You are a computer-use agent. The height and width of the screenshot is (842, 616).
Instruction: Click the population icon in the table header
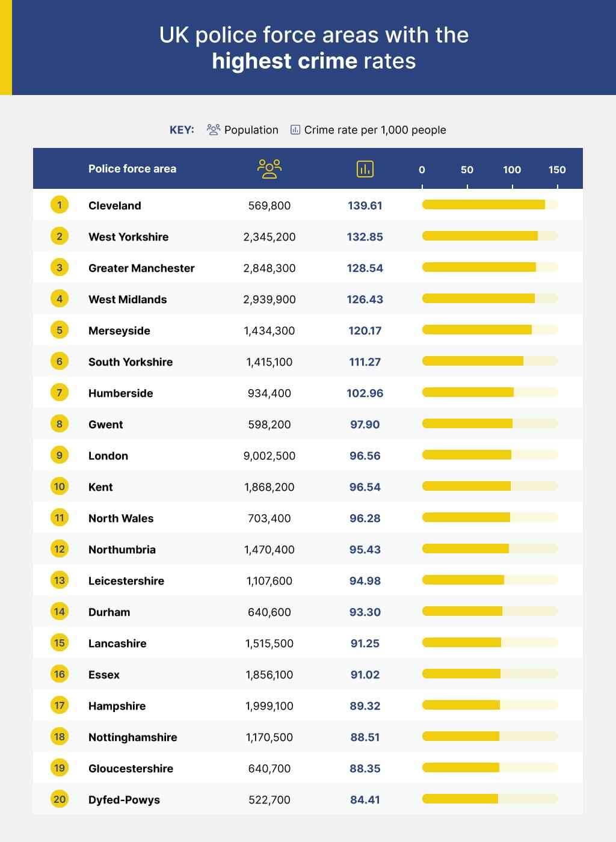click(x=269, y=169)
